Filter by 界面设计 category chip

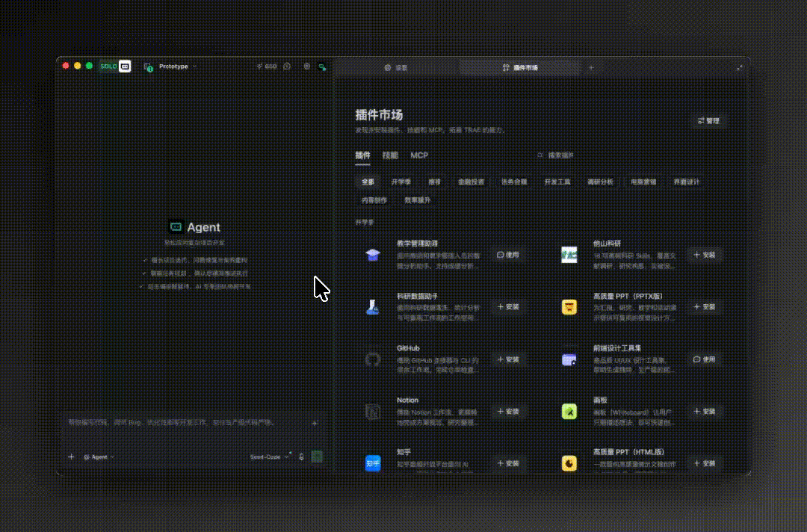(x=687, y=182)
